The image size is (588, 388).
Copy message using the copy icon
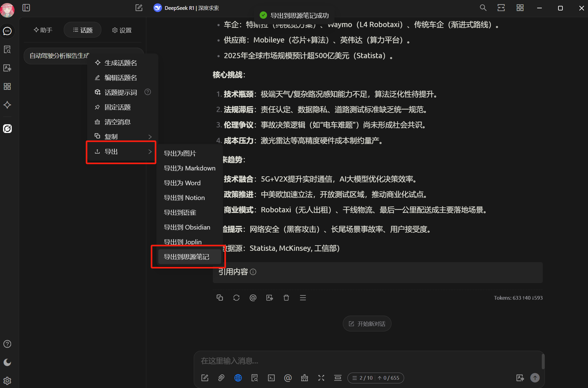tap(220, 298)
